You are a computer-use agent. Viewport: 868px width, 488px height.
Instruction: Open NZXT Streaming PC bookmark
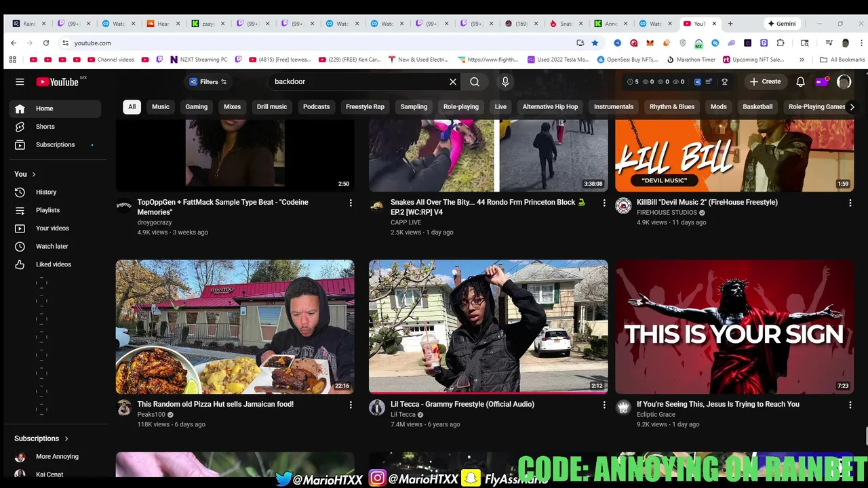(199, 60)
